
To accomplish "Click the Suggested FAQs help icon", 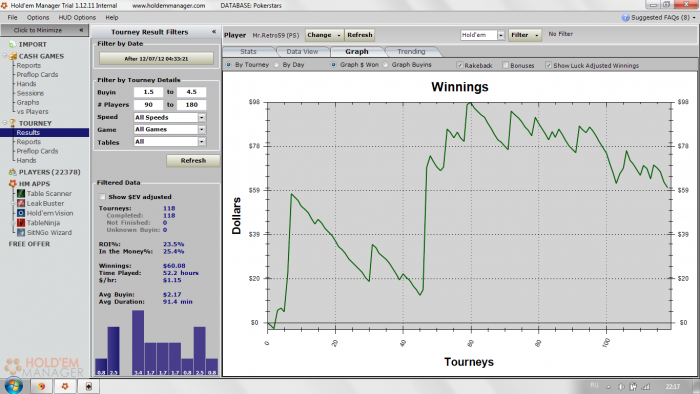I will point(625,17).
